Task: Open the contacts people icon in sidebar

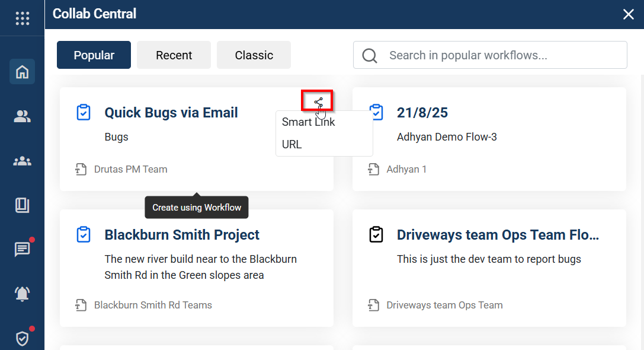Action: point(22,117)
